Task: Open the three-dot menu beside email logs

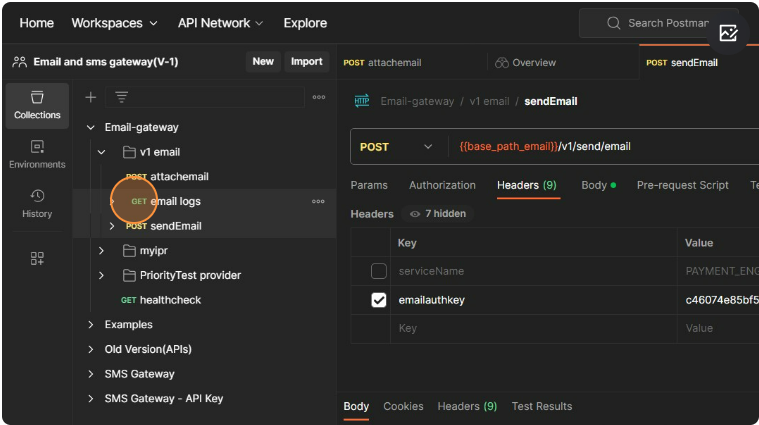Action: (318, 201)
